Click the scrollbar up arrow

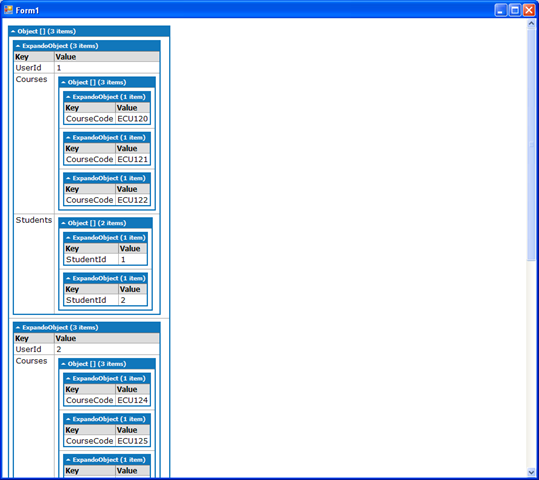531,23
